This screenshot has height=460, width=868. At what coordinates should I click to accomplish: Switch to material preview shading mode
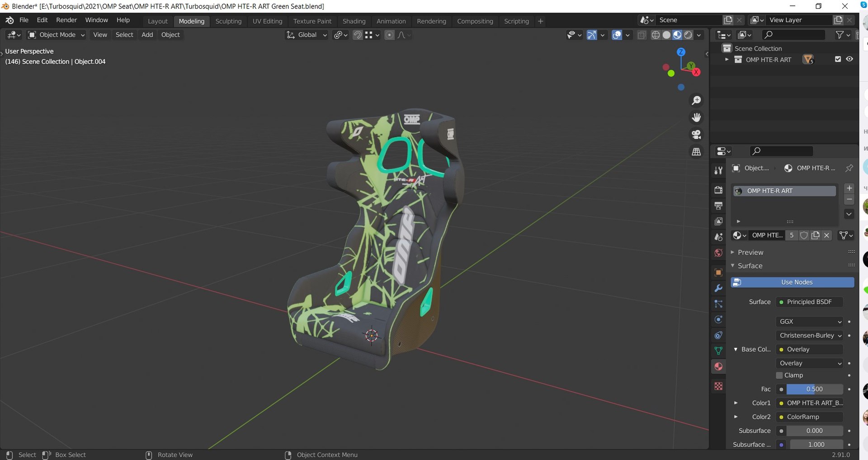(x=677, y=35)
